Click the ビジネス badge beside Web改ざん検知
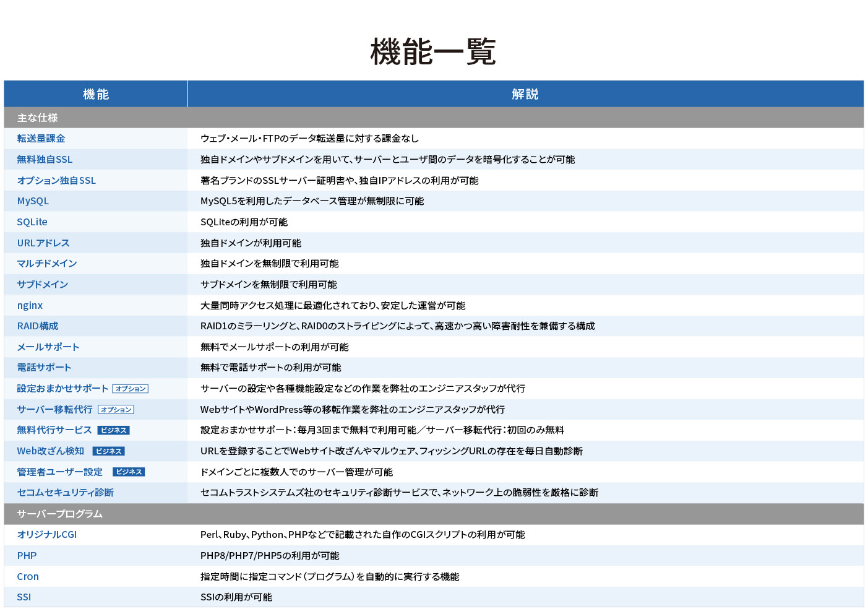Image resolution: width=868 pixels, height=614 pixels. click(x=109, y=451)
